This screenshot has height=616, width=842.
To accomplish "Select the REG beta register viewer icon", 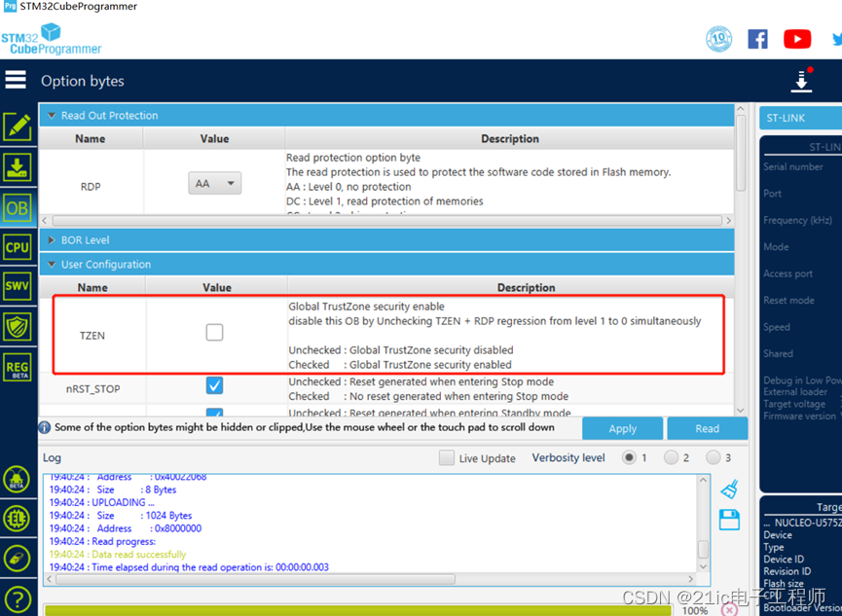I will 16,367.
